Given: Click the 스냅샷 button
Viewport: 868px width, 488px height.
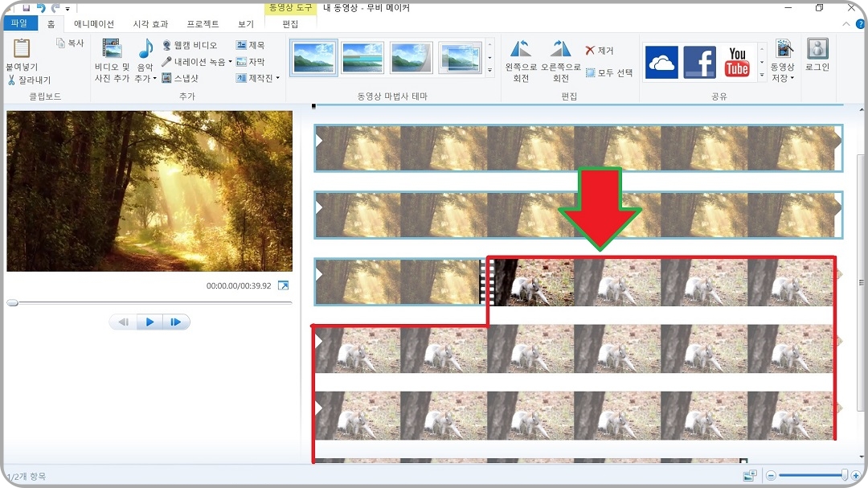Looking at the screenshot, I should (180, 78).
